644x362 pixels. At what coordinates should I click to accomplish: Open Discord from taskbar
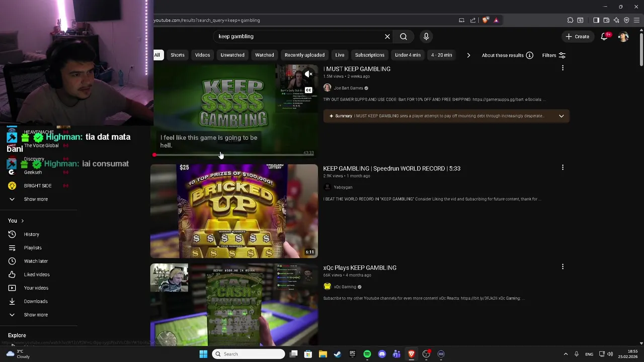coord(382,354)
